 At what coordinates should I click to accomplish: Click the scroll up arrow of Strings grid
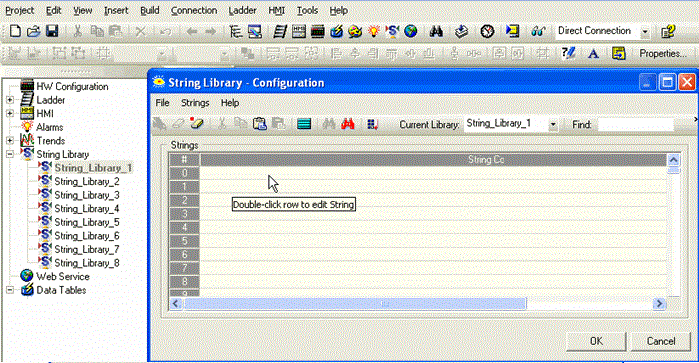pyautogui.click(x=673, y=160)
